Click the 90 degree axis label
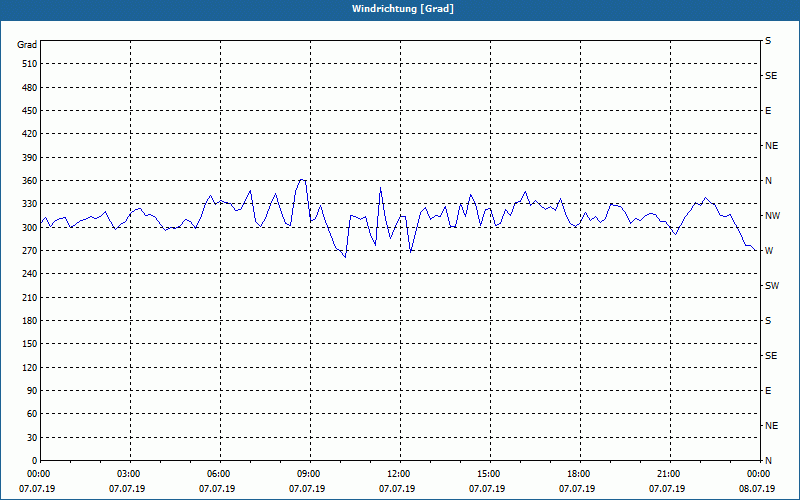 [x=32, y=391]
